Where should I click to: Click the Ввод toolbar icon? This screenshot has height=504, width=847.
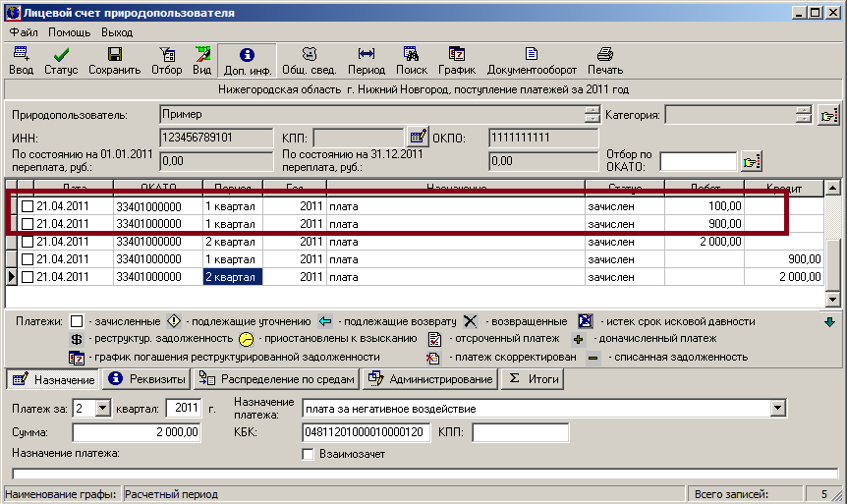(x=21, y=61)
